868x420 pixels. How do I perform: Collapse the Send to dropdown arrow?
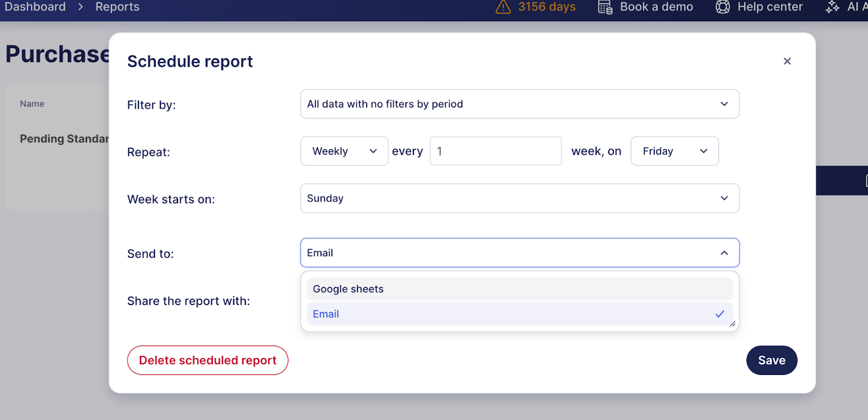click(724, 253)
